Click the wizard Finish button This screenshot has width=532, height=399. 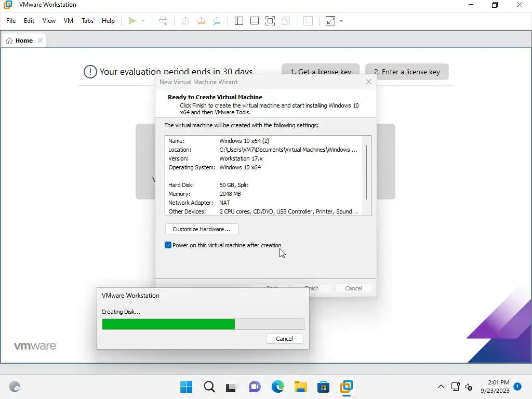pos(312,288)
